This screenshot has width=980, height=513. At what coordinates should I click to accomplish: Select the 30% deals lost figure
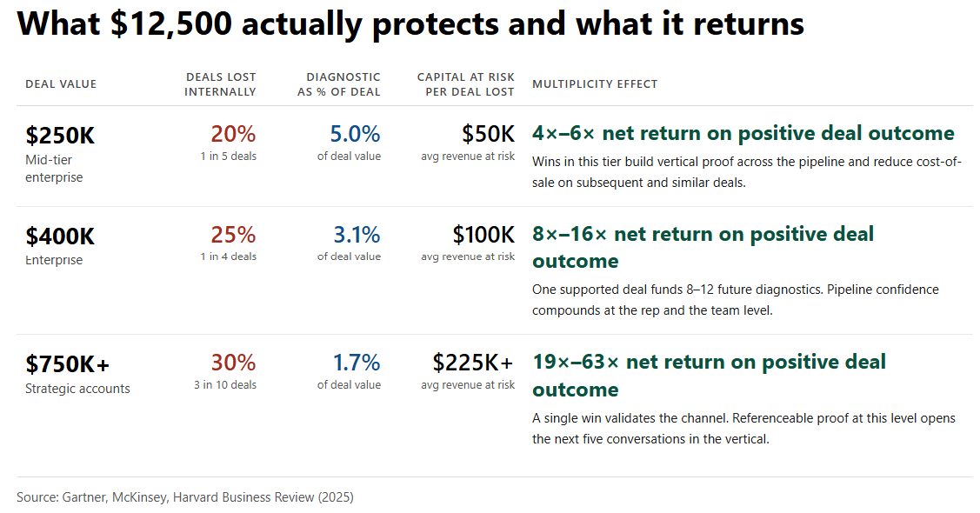click(233, 363)
